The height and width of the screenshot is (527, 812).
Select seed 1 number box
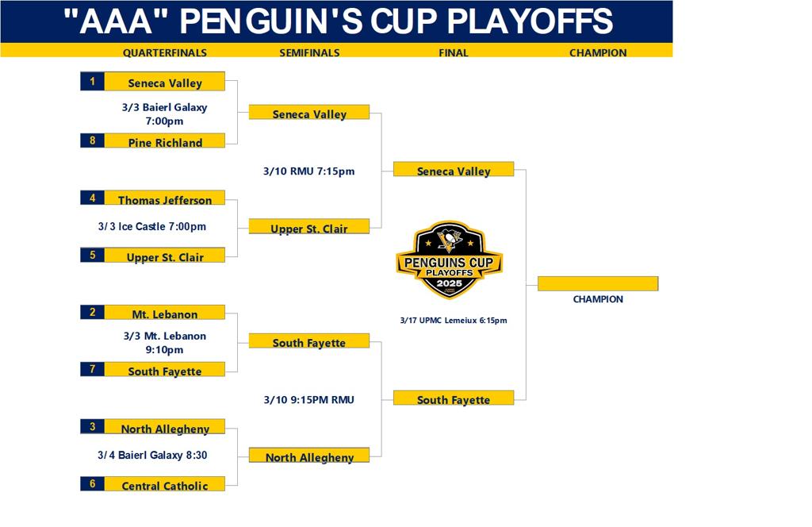tap(93, 82)
